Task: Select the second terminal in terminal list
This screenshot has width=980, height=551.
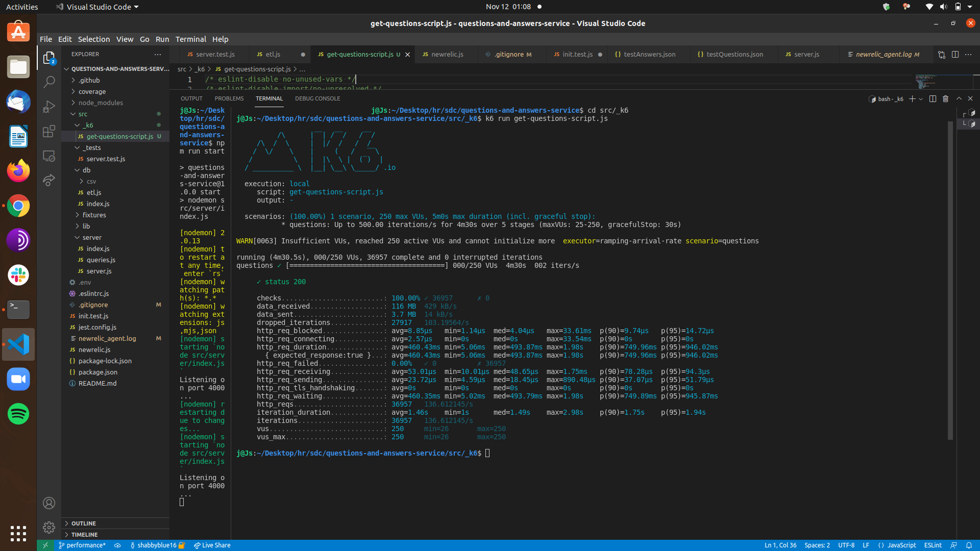Action: (x=970, y=123)
